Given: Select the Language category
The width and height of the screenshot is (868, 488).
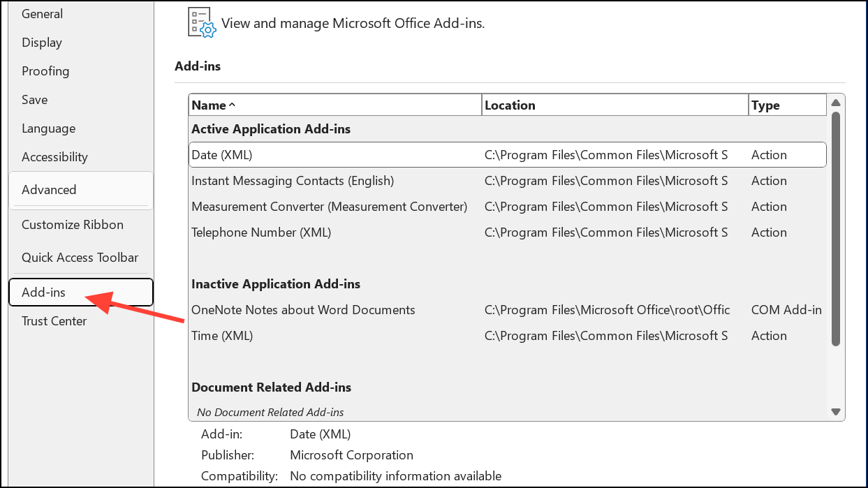Looking at the screenshot, I should click(48, 128).
